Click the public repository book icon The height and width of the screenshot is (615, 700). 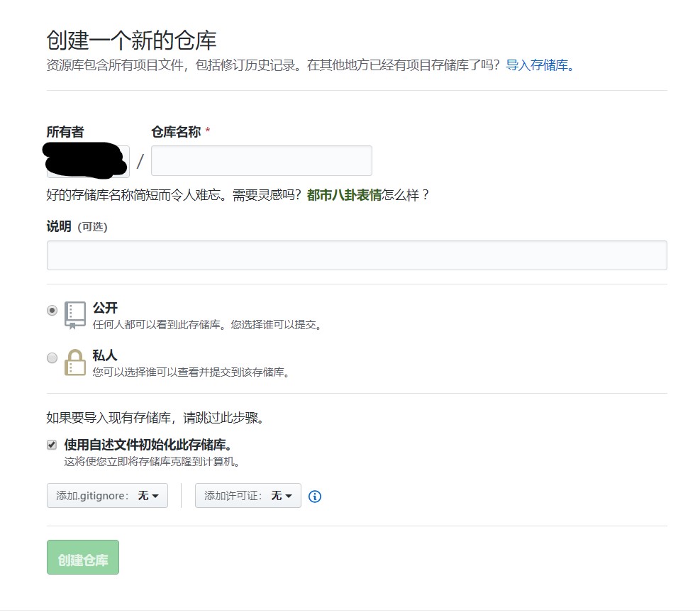pos(75,316)
